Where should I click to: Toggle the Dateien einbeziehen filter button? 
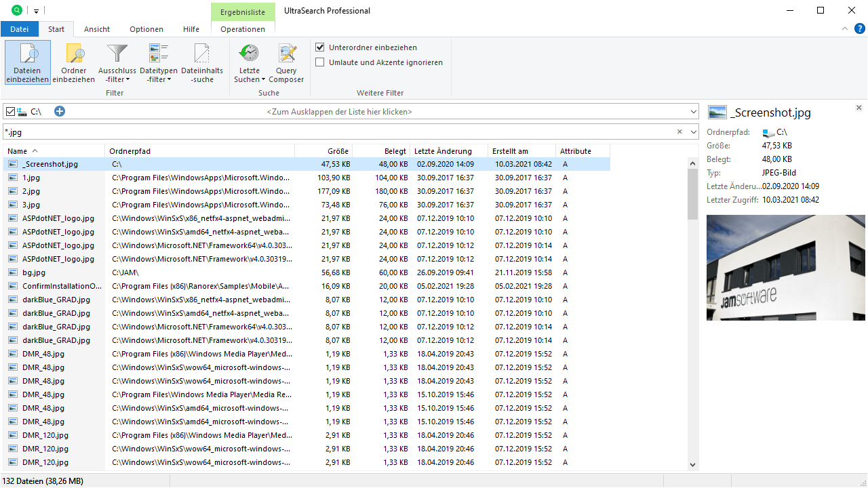[x=28, y=62]
